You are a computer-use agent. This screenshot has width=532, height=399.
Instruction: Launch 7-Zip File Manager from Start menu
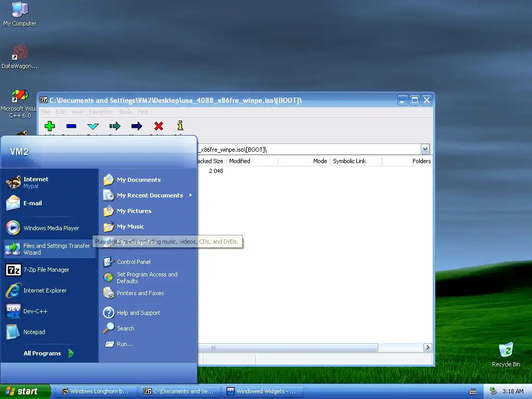[x=50, y=270]
